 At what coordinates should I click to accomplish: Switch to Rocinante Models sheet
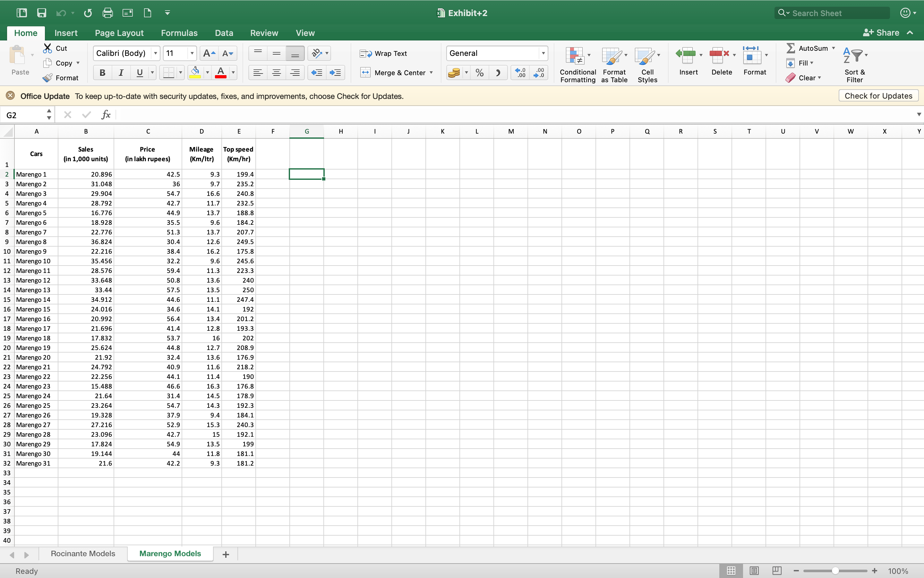(x=83, y=554)
